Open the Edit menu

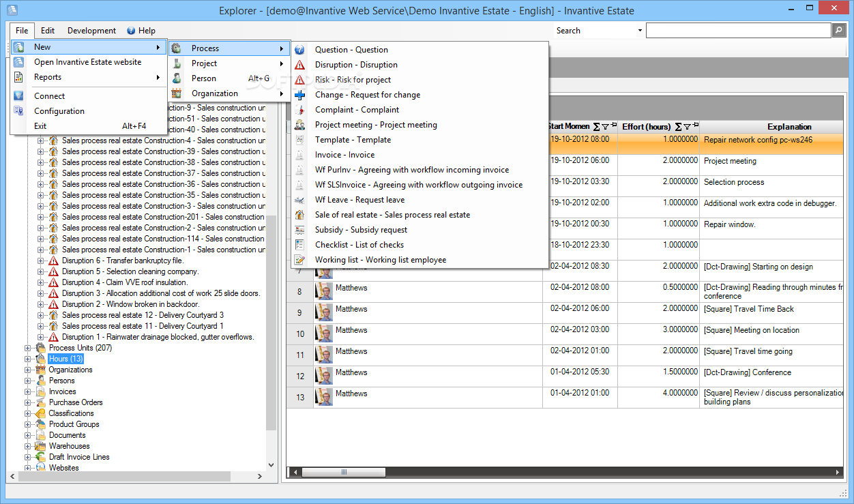(x=48, y=31)
